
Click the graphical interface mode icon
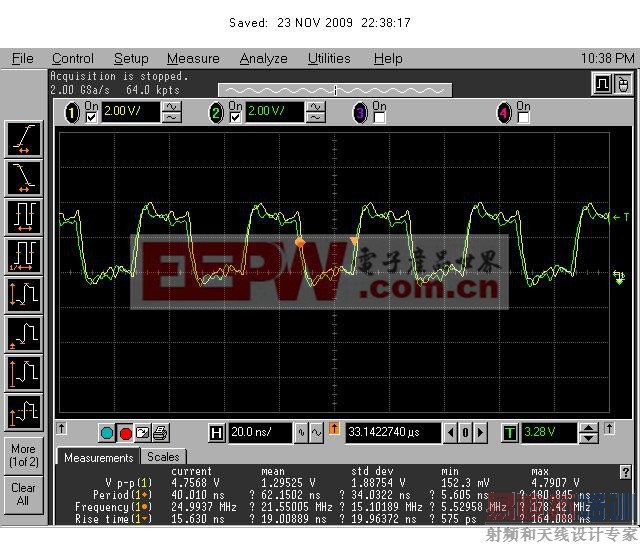click(x=603, y=84)
